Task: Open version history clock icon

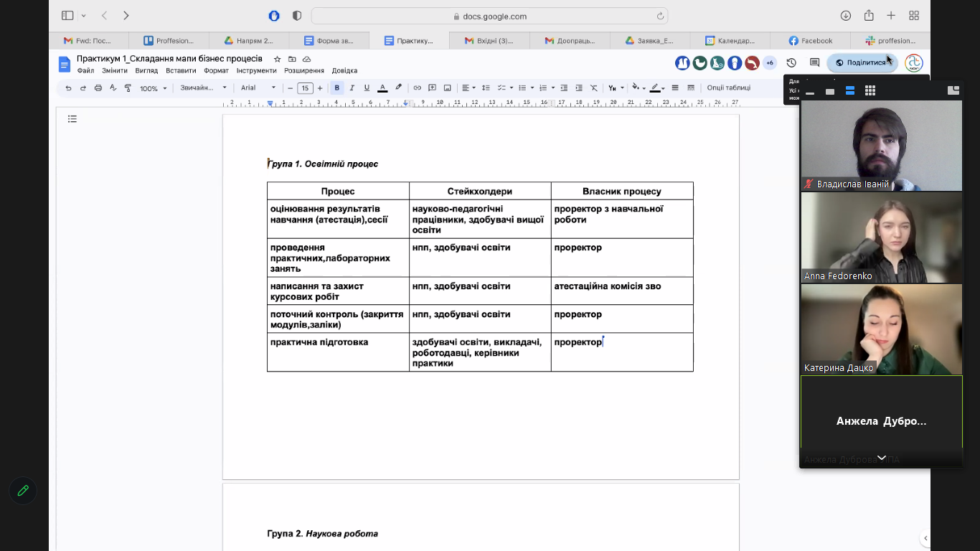Action: 791,63
